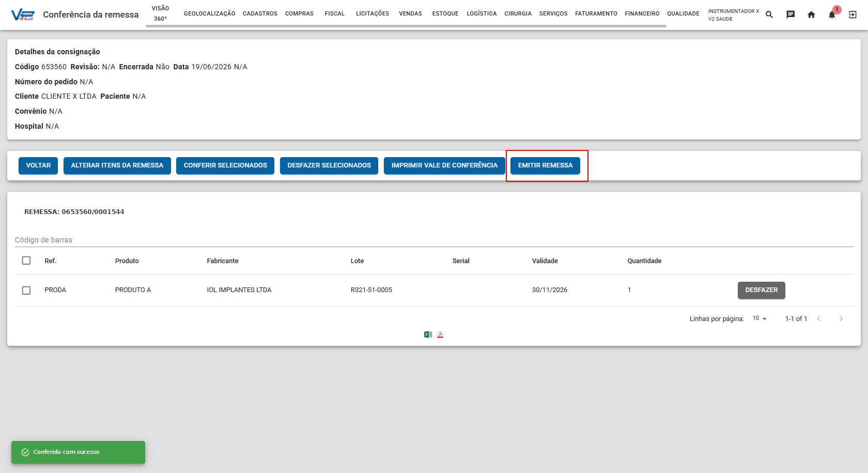The image size is (868, 473).
Task: Click the logout exit icon
Action: click(x=853, y=14)
